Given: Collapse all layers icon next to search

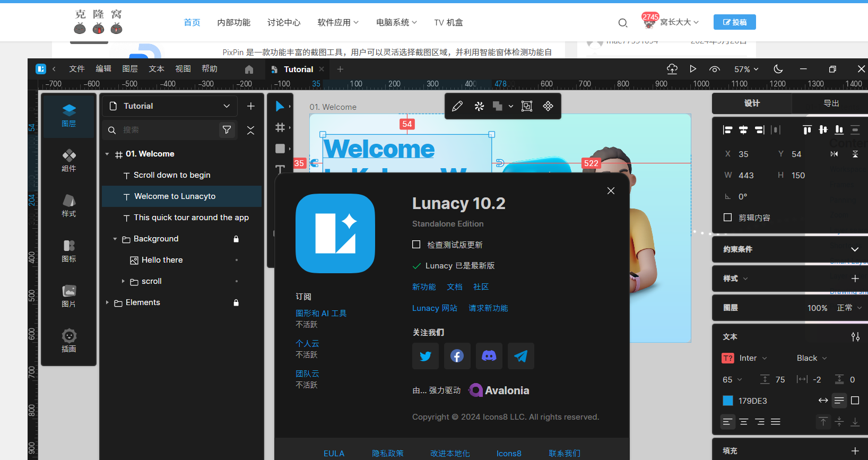Looking at the screenshot, I should (251, 130).
